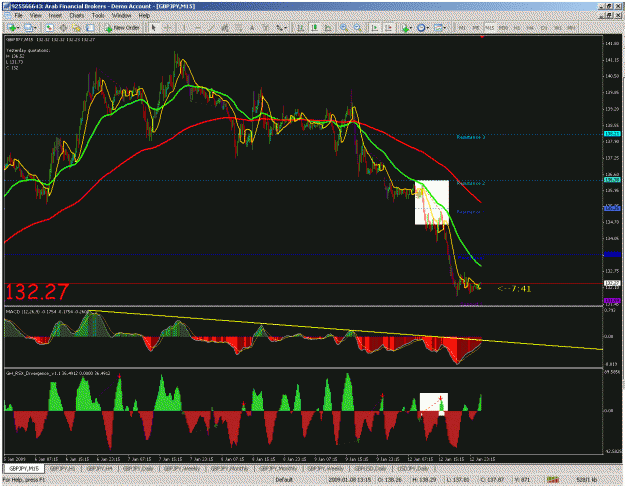Switch to M5 timeframe
Viewport: 625px width, 486px height.
pyautogui.click(x=476, y=28)
